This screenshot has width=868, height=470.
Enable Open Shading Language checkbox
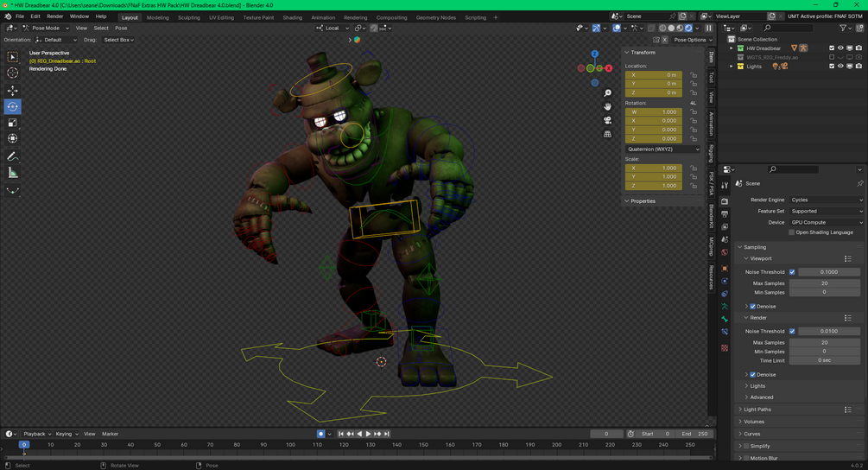791,232
